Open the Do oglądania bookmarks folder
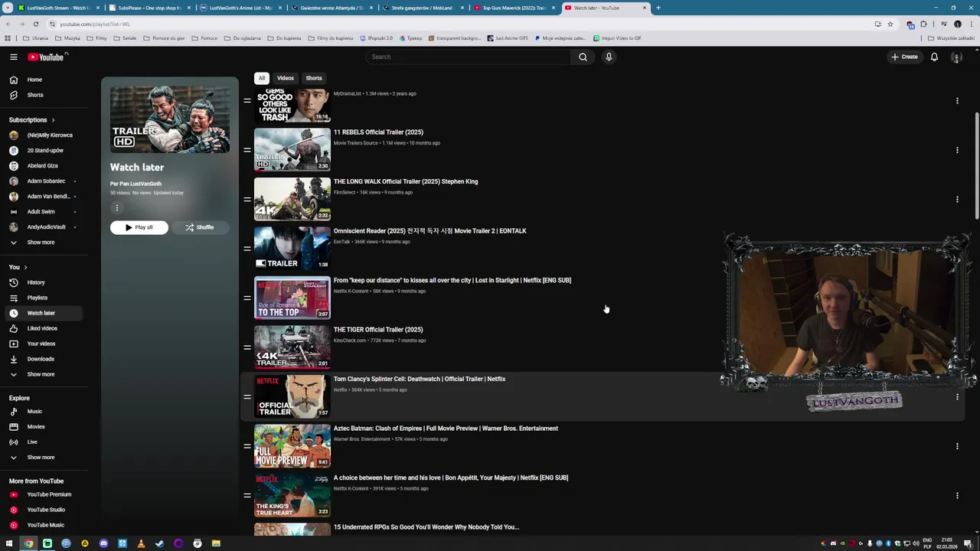This screenshot has height=551, width=980. coord(243,38)
